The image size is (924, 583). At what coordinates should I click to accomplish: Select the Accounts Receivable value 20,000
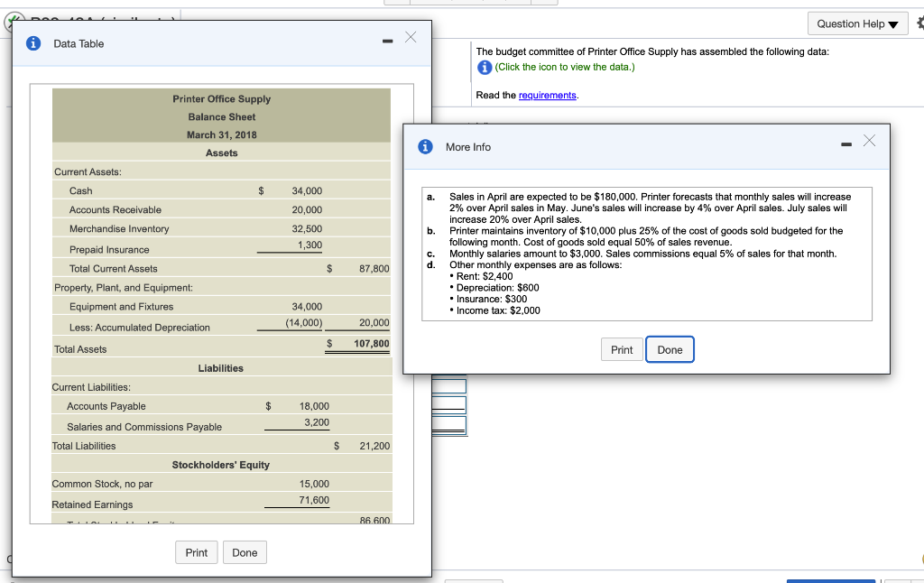coord(307,209)
